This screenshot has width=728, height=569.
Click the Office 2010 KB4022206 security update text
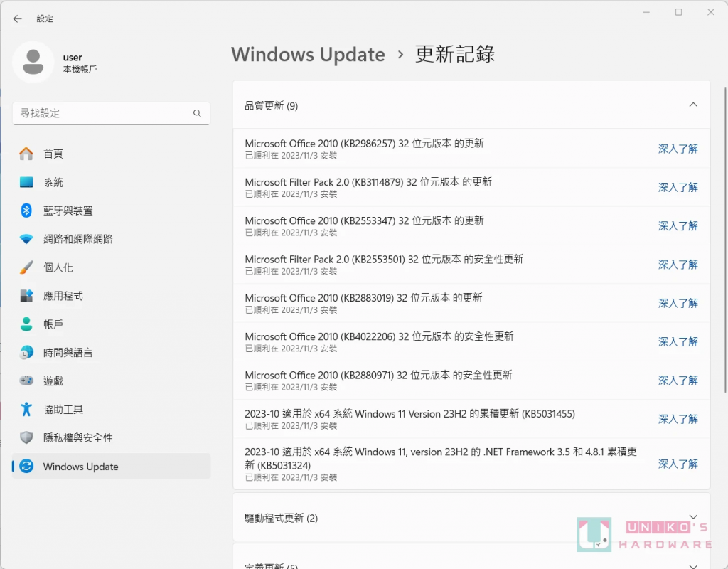point(380,336)
